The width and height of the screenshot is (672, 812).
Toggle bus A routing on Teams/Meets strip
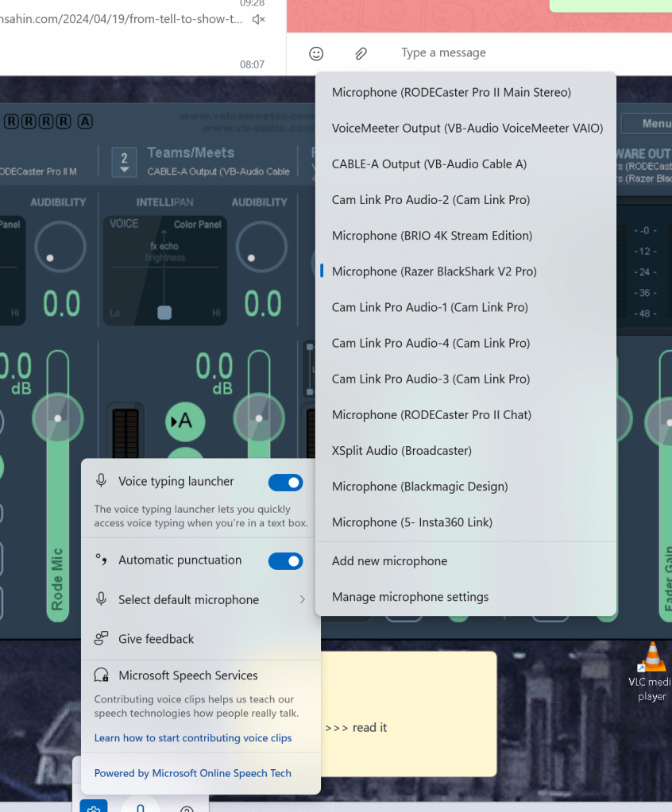[185, 421]
